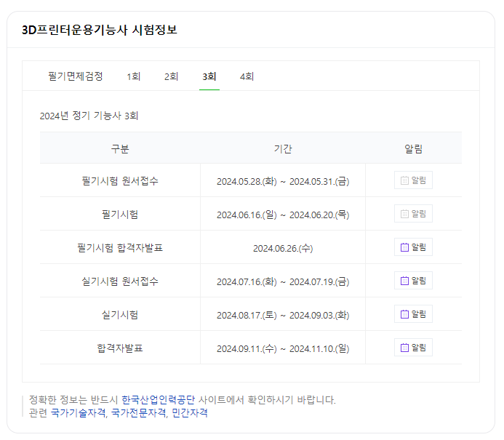Click the 2024.09.11.(수) ~ 2024.11.10.(일) date

coord(283,348)
